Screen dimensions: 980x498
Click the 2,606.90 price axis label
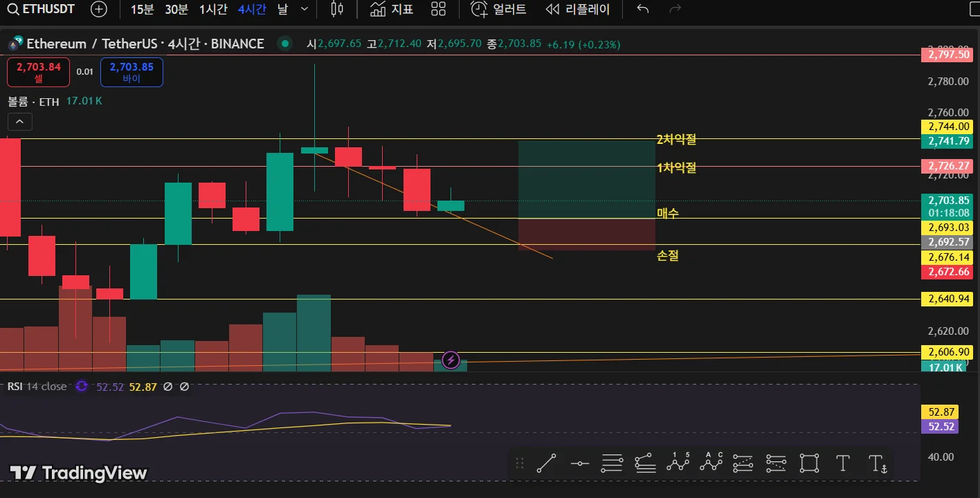tap(947, 352)
